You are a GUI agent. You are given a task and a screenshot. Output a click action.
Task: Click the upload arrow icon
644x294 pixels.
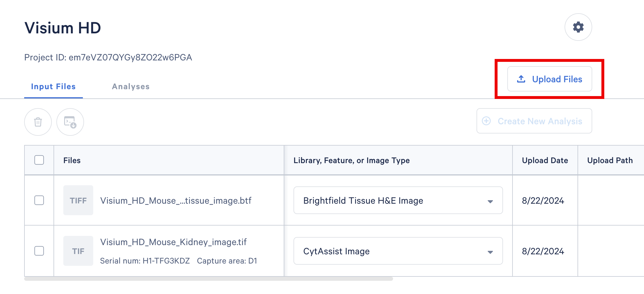coord(521,79)
